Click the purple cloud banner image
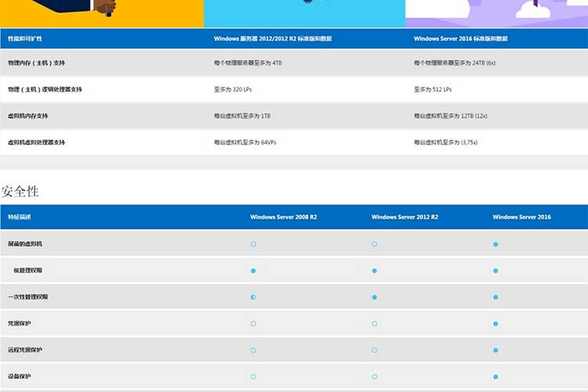The image size is (588, 392). point(496,13)
